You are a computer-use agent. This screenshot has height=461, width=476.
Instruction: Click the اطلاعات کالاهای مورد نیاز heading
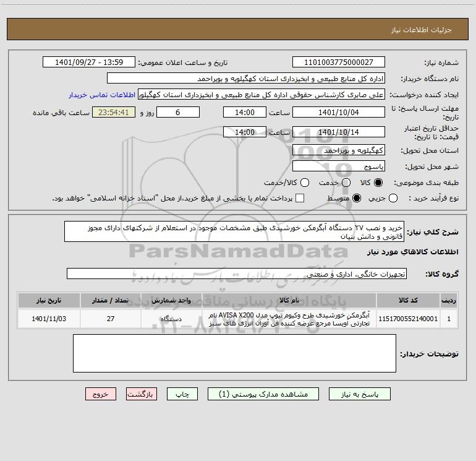click(412, 252)
